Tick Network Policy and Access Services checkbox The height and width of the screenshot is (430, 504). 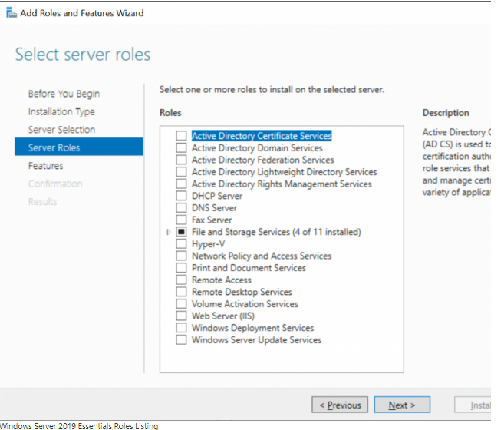click(x=181, y=256)
